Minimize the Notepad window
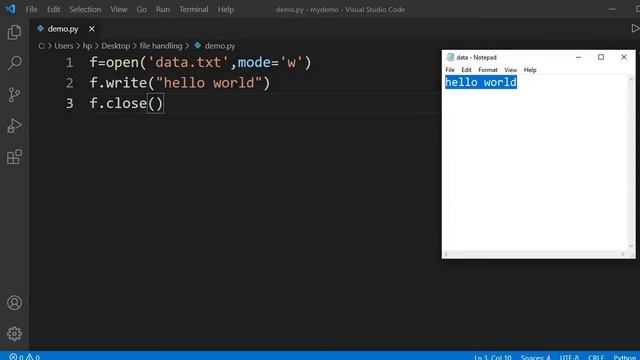The height and width of the screenshot is (360, 640). [578, 57]
